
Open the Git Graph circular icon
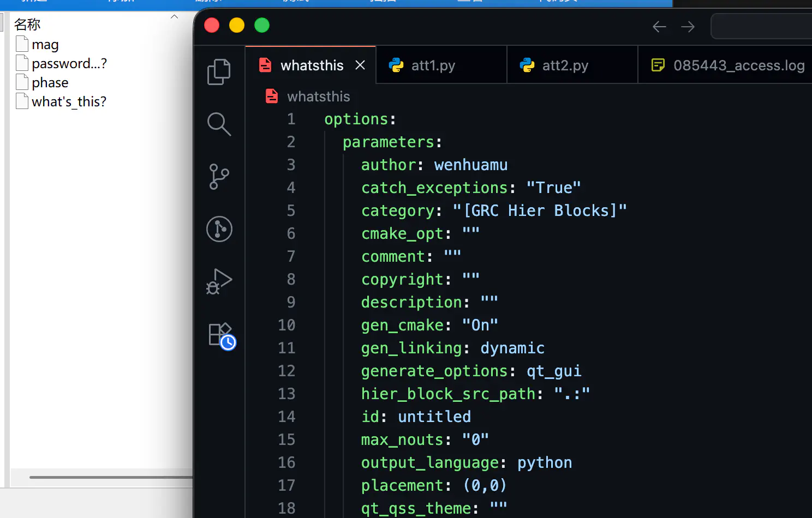pyautogui.click(x=219, y=229)
